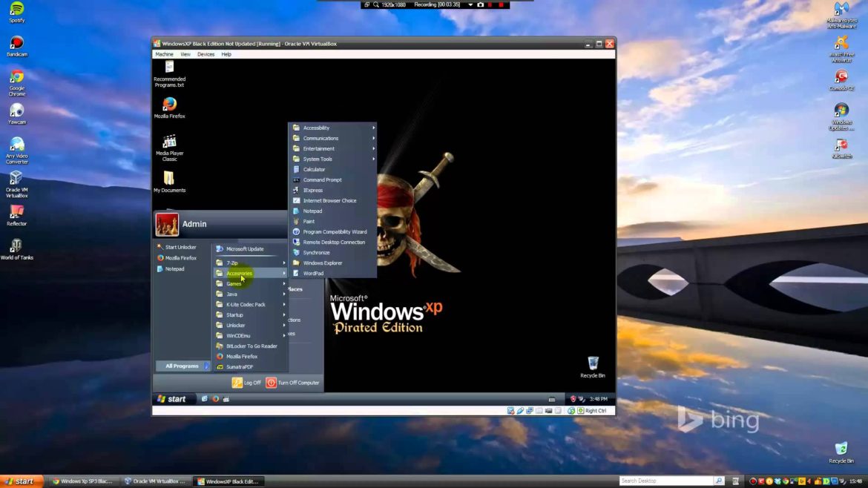Launch Calculator from Accessories

click(x=332, y=169)
